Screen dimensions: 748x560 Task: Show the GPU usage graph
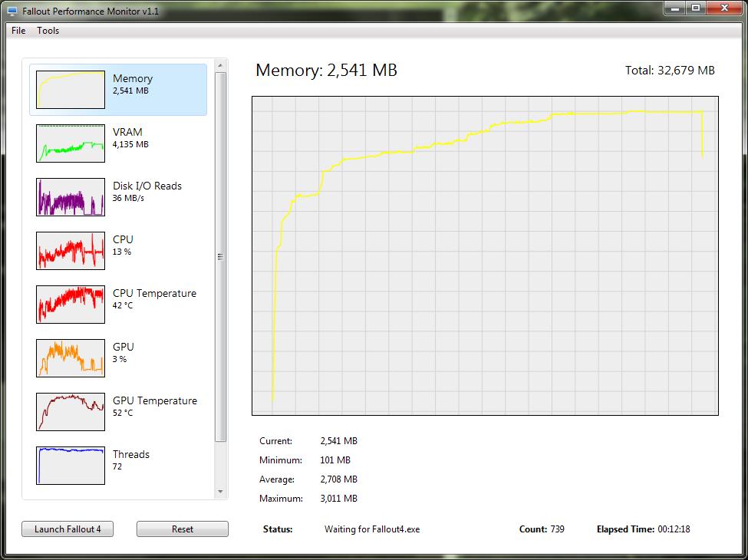click(118, 357)
